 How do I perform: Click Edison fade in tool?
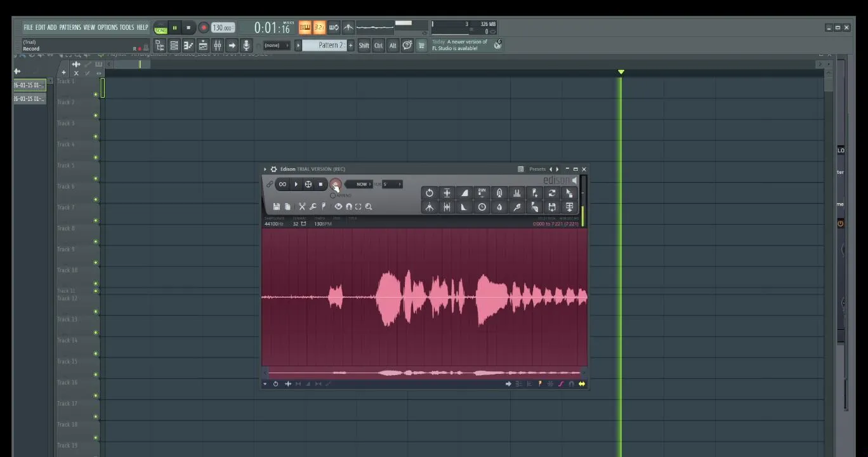point(464,193)
